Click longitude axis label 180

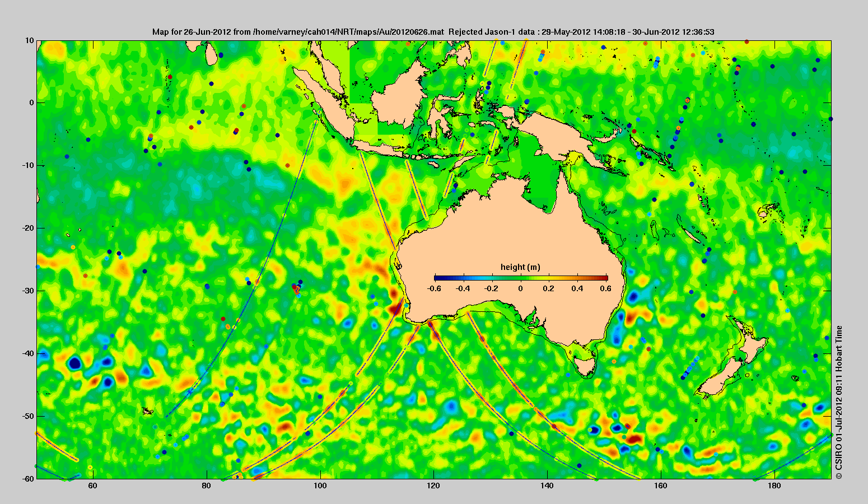point(774,486)
